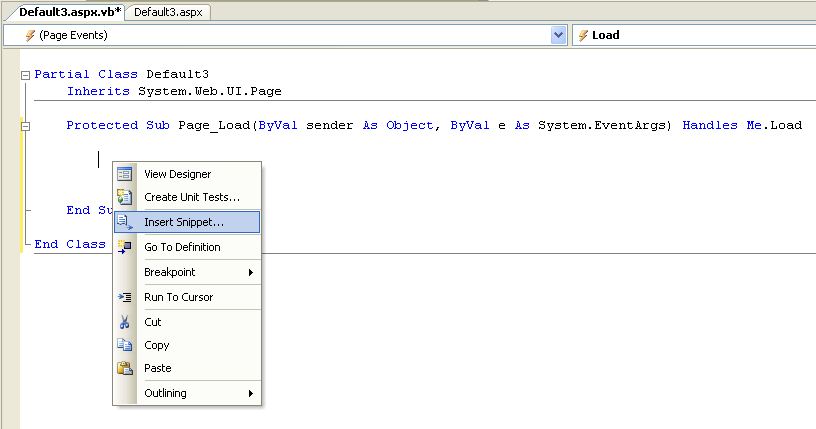Choose Copy from the context menu
The image size is (816, 429).
(x=187, y=345)
